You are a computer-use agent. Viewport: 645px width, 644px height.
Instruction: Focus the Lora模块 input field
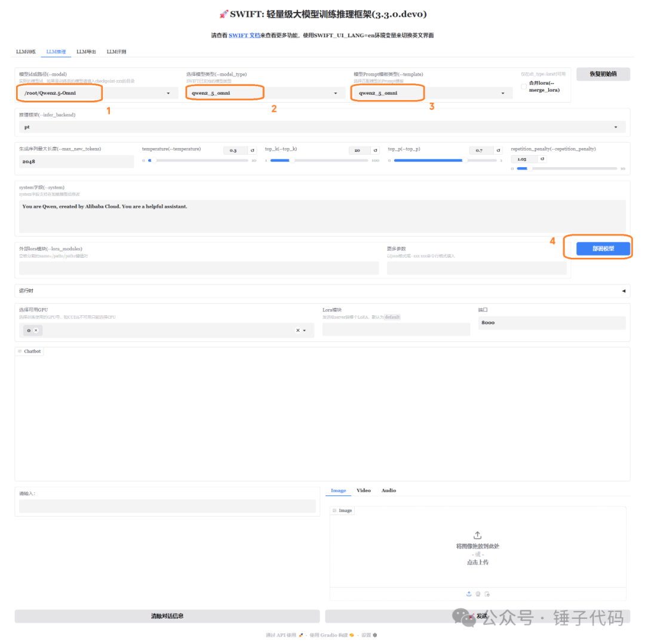point(396,329)
